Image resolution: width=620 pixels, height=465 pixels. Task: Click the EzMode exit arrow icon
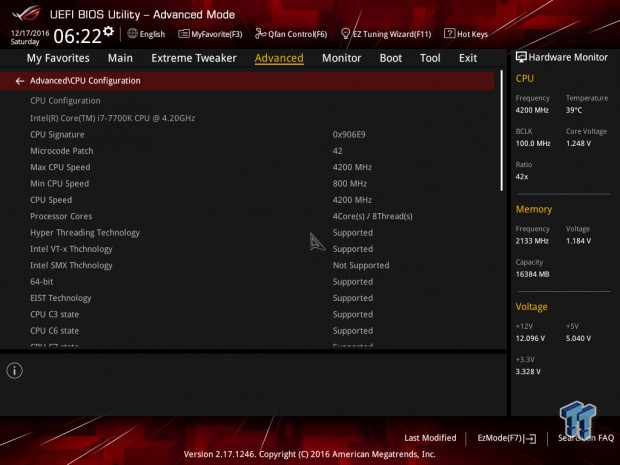tap(530, 439)
